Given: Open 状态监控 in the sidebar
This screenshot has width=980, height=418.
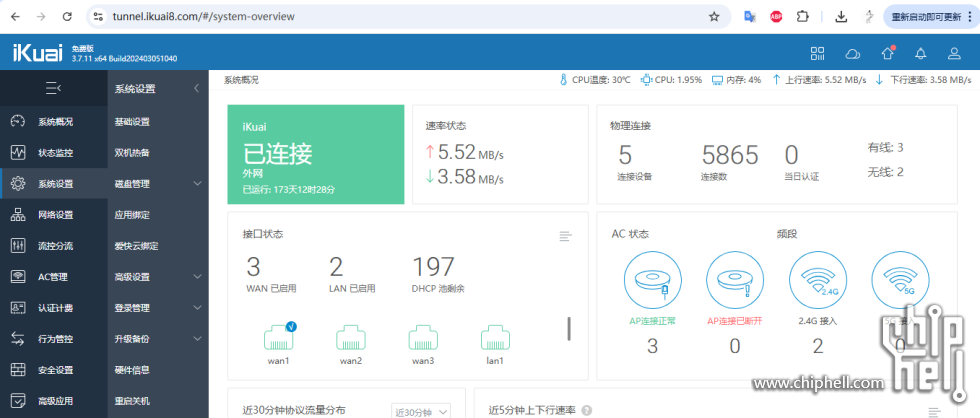Looking at the screenshot, I should pos(54,152).
